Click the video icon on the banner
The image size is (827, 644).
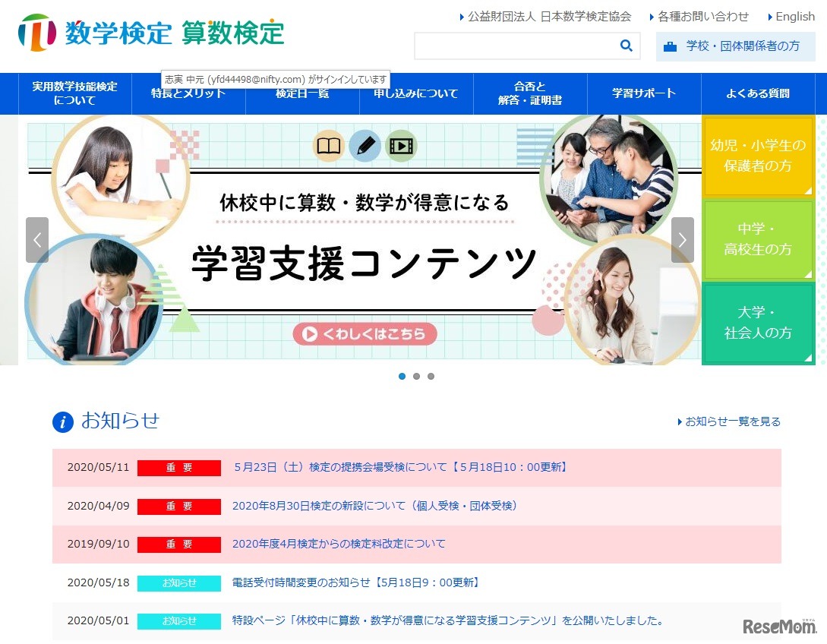(x=401, y=146)
